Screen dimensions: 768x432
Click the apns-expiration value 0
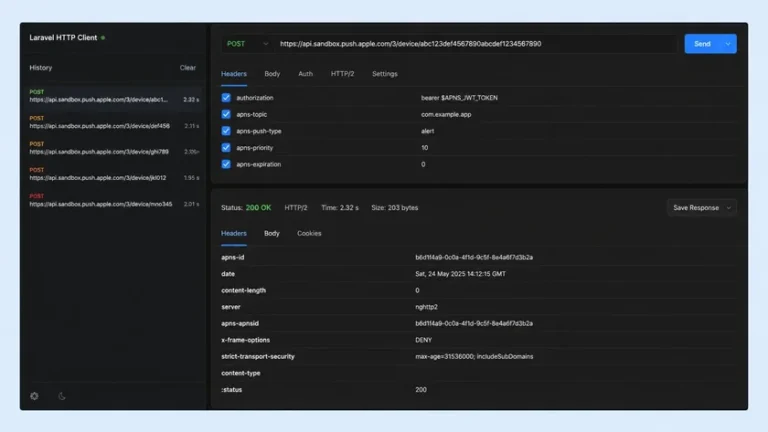click(x=423, y=165)
